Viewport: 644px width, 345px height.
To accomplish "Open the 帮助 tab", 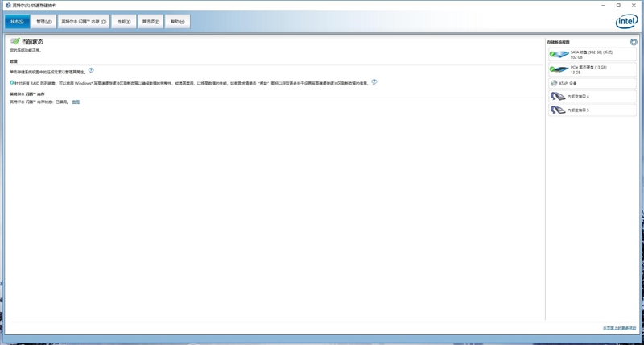I will pyautogui.click(x=177, y=22).
